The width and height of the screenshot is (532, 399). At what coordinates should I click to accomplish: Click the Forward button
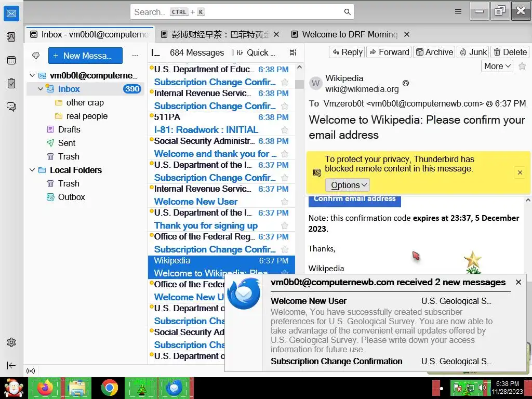coord(389,52)
